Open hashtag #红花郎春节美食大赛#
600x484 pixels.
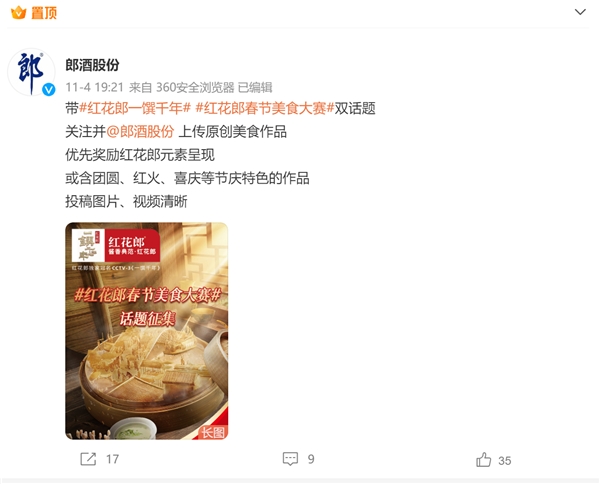coord(265,108)
